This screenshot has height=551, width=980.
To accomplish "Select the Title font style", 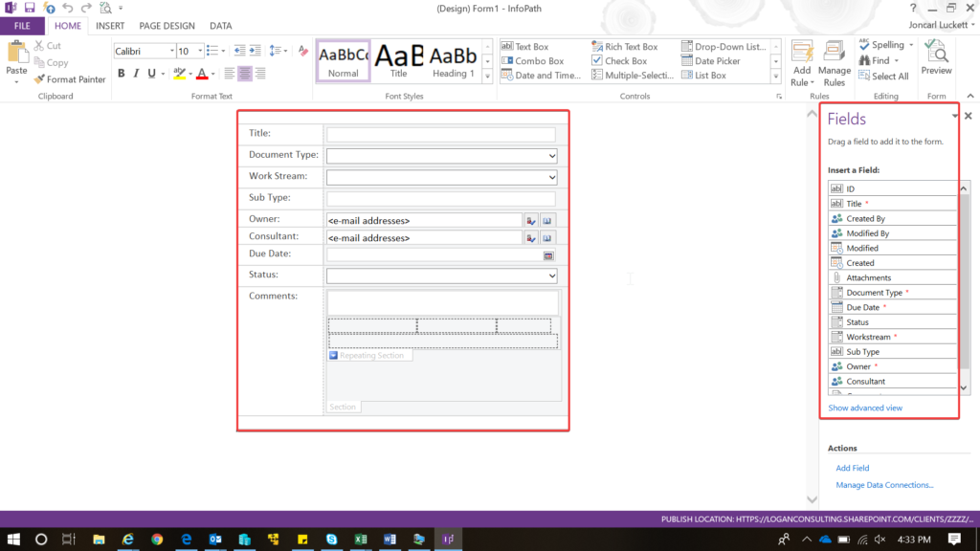I will click(x=399, y=61).
